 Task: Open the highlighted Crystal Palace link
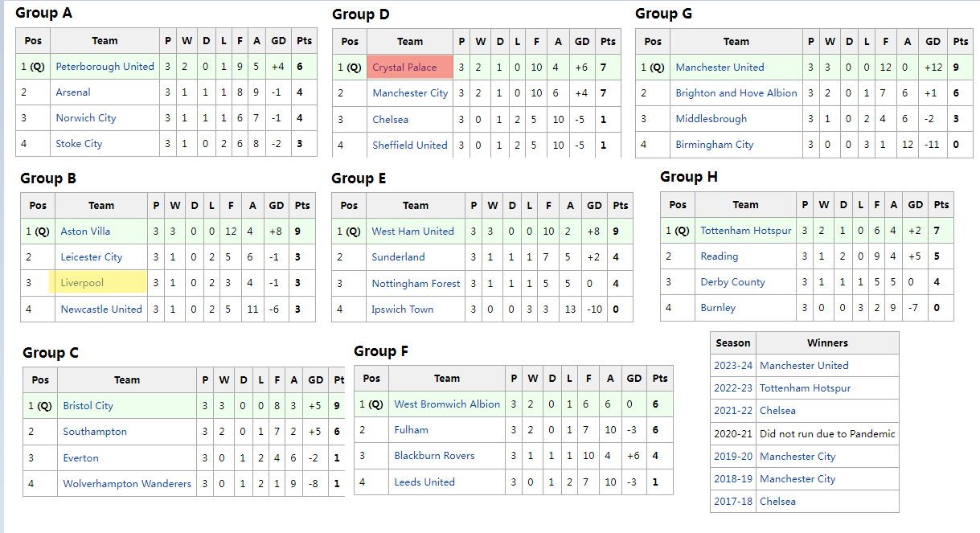click(404, 68)
